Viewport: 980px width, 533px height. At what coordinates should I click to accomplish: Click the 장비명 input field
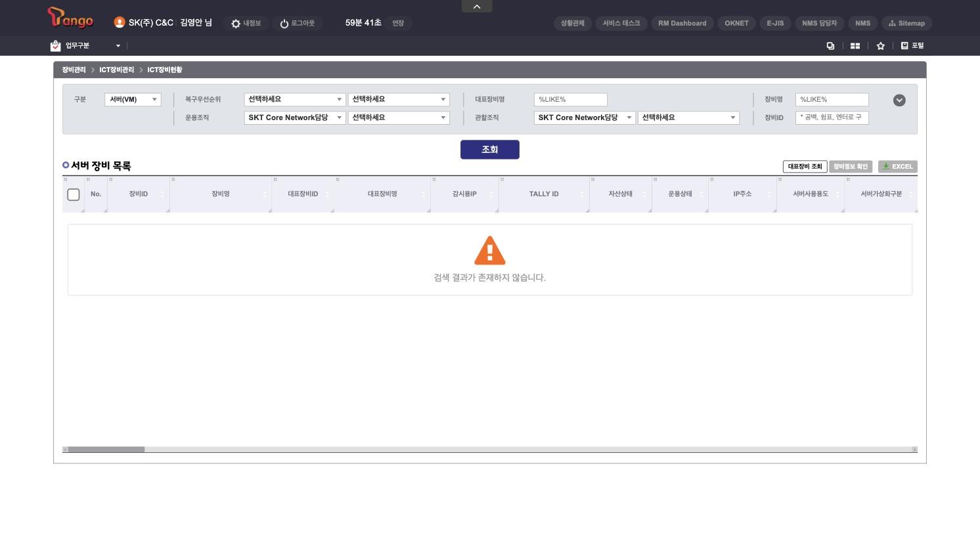832,100
